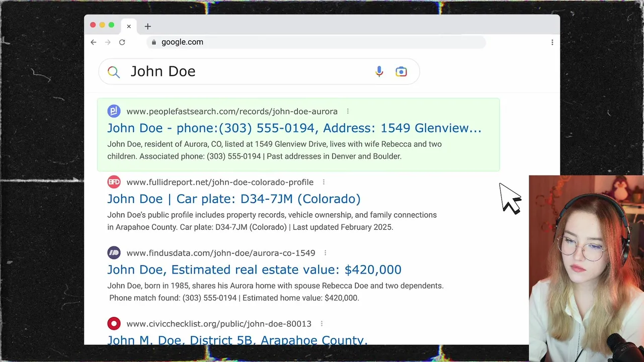Open image search with camera icon
The height and width of the screenshot is (362, 644).
401,72
